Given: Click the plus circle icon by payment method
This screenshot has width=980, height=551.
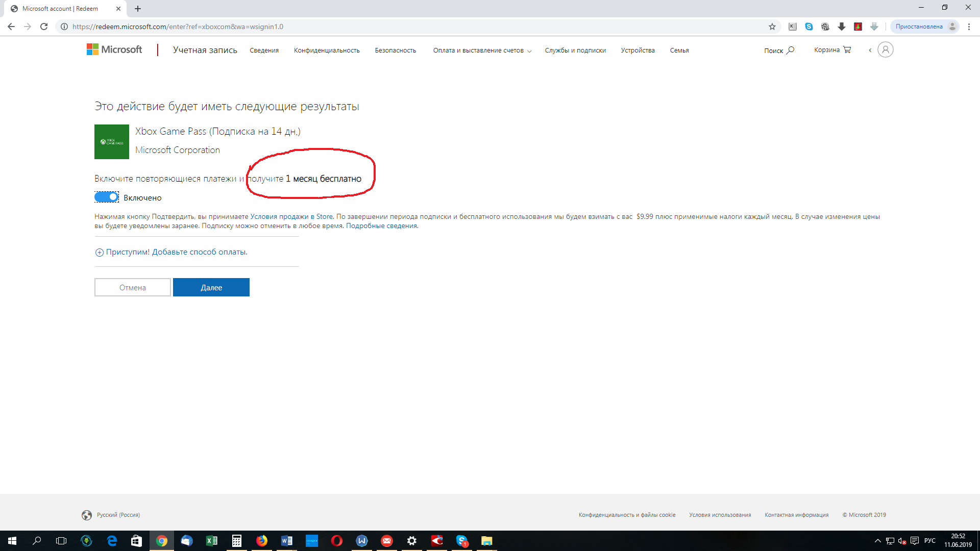Looking at the screenshot, I should (x=100, y=253).
